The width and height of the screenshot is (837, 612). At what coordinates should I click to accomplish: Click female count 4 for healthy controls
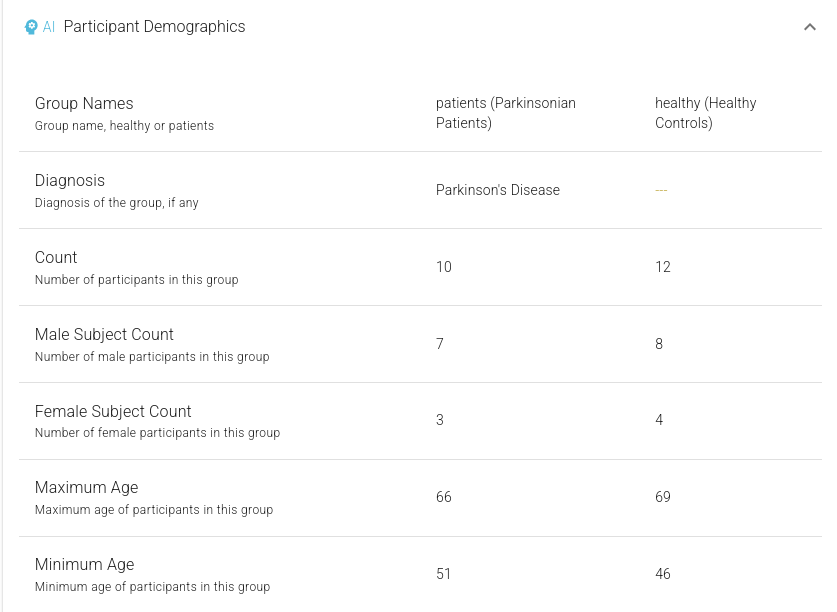[659, 420]
